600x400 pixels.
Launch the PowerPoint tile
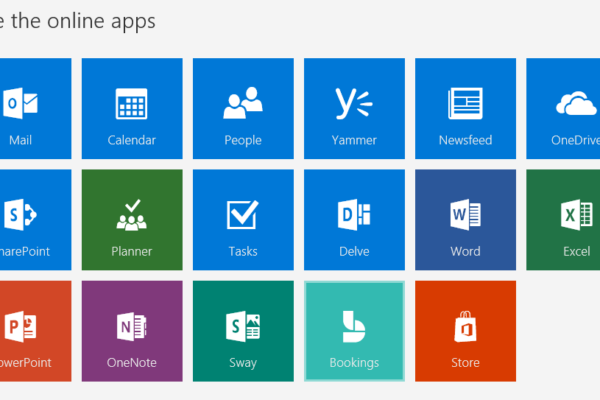(x=35, y=331)
